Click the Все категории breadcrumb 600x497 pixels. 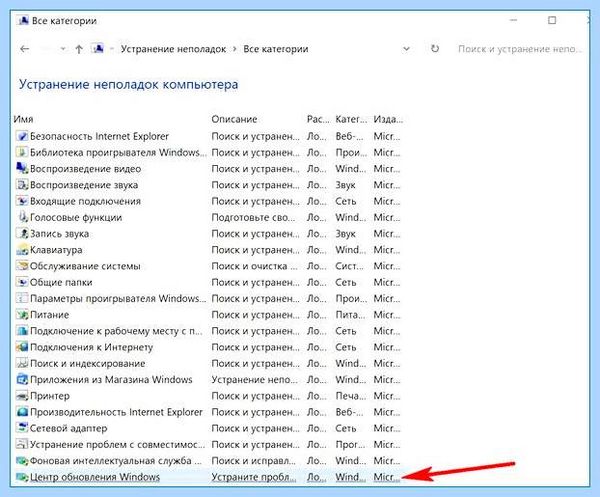click(276, 49)
